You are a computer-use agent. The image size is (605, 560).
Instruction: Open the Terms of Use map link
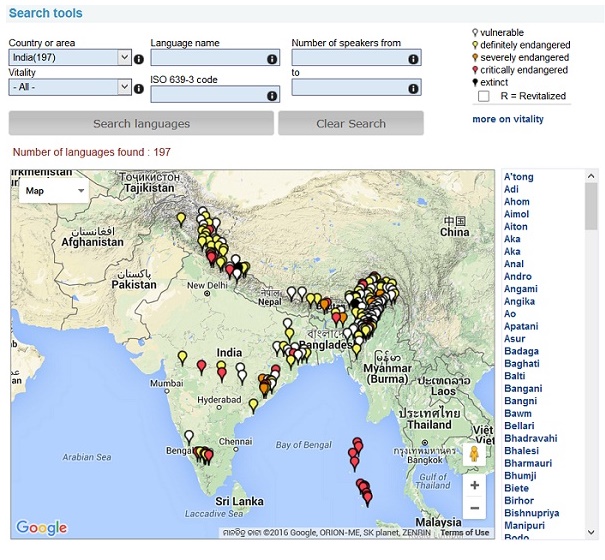click(465, 532)
